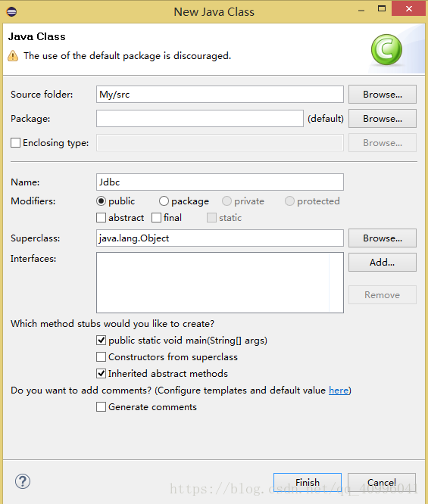Browse for the Source folder

click(x=383, y=94)
